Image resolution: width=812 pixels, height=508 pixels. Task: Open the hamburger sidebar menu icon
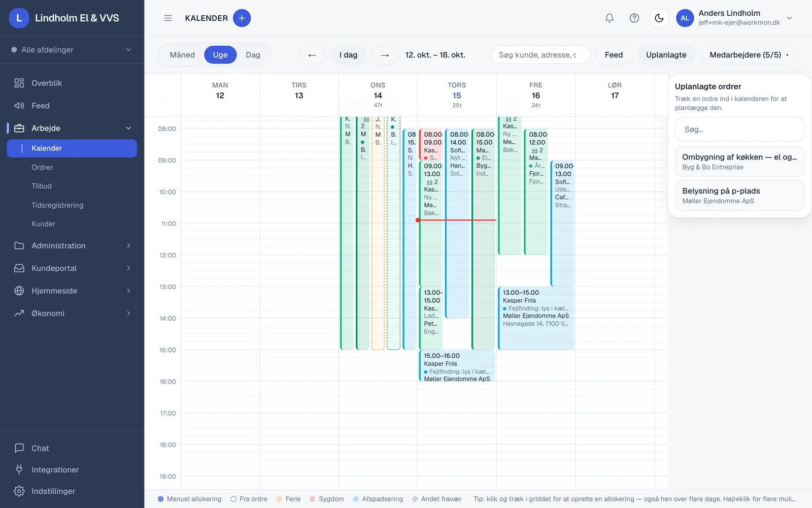[168, 18]
